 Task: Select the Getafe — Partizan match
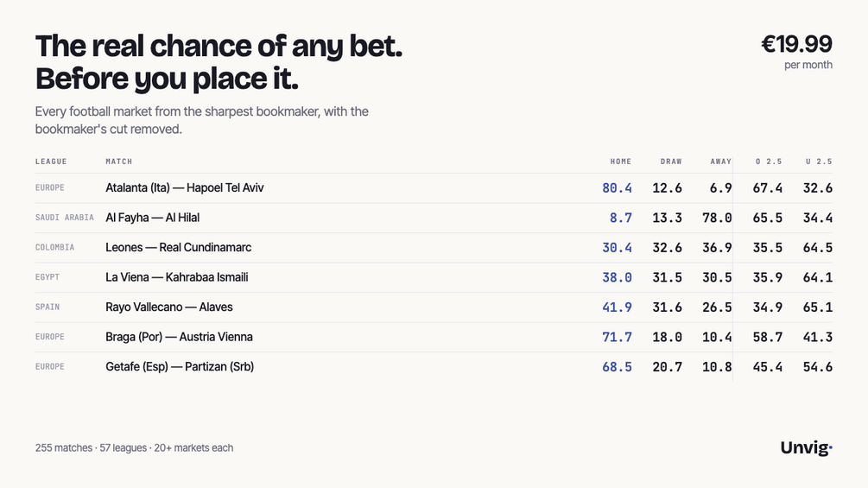click(x=434, y=367)
